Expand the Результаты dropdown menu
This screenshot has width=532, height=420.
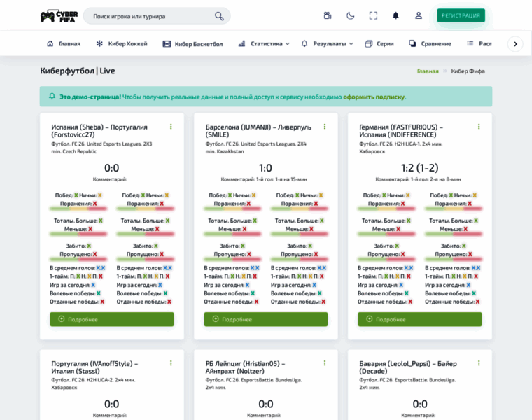tap(328, 44)
